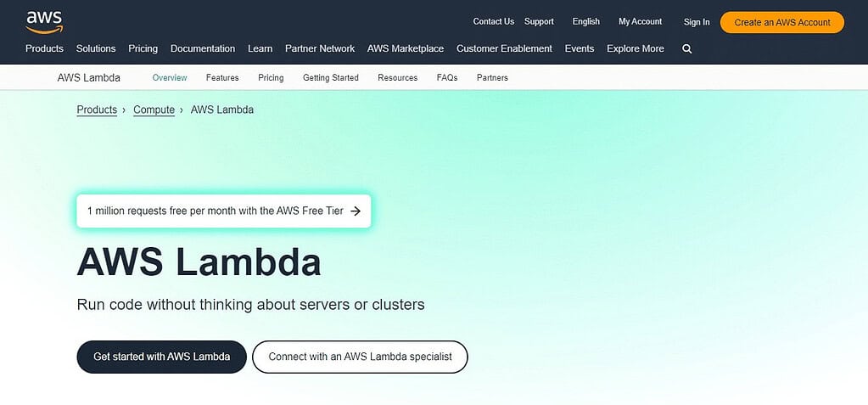Screen dimensions: 868x405
Task: Click the AWS Lambda main heading
Action: click(x=199, y=262)
